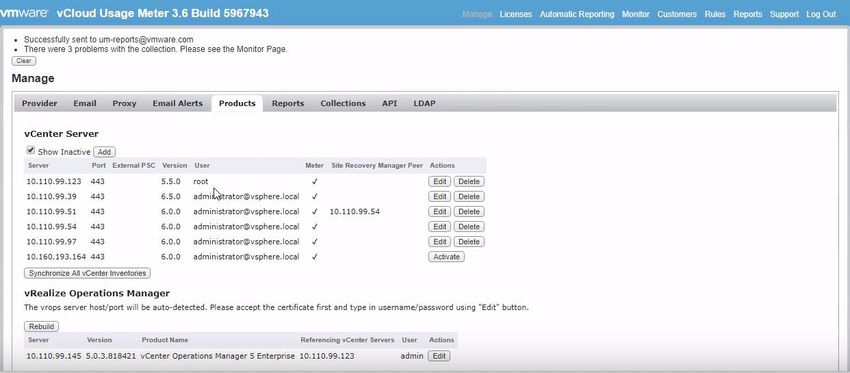850x373 pixels.
Task: Switch to the LDAP tab
Action: click(x=424, y=103)
